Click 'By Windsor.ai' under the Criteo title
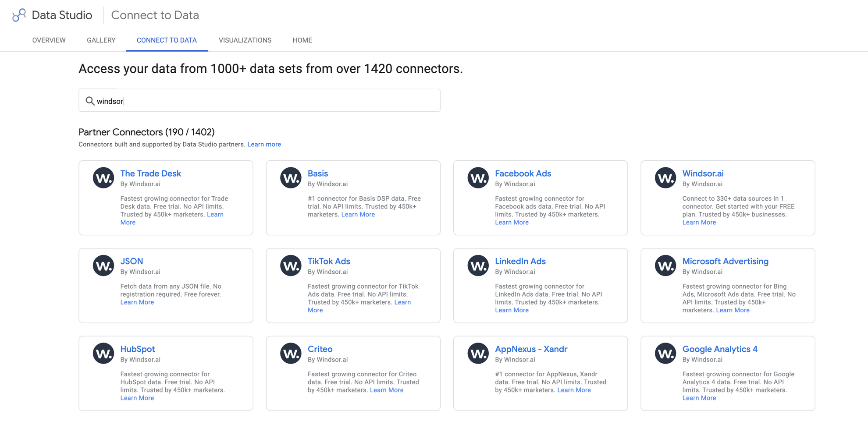868x421 pixels. click(328, 360)
